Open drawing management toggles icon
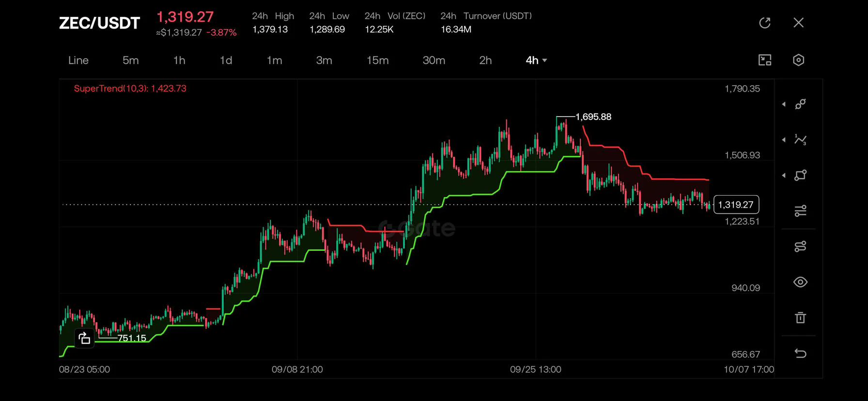Screen dimensions: 868x401 tap(801, 247)
